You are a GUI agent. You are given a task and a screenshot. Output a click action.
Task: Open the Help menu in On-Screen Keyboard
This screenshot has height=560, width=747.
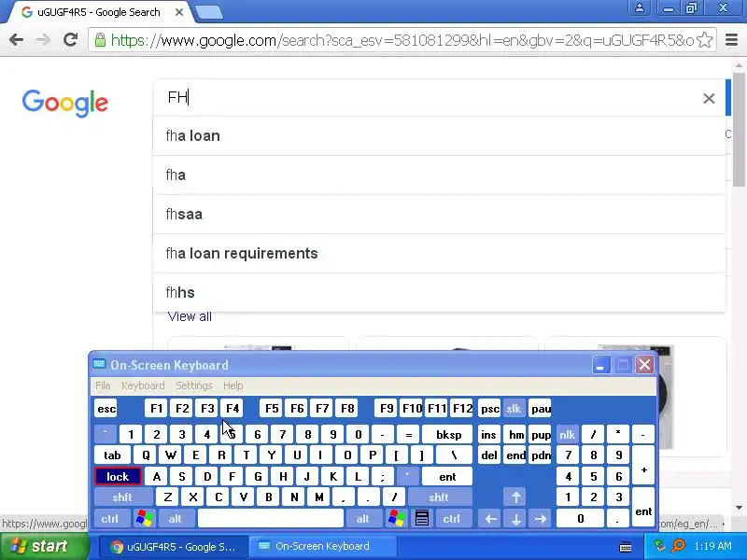click(x=233, y=385)
